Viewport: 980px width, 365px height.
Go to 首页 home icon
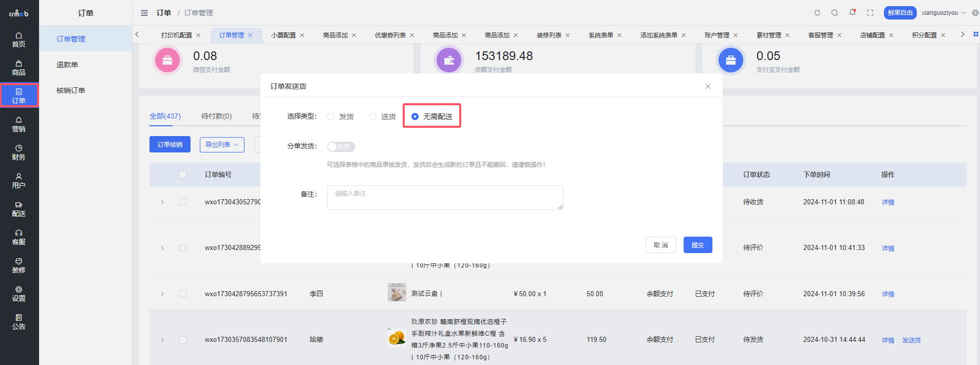click(19, 40)
